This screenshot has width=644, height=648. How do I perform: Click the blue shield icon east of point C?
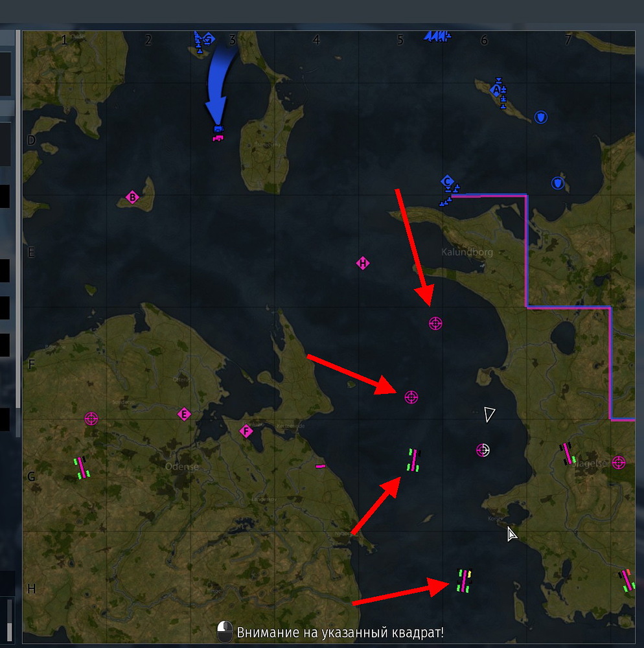point(558,183)
